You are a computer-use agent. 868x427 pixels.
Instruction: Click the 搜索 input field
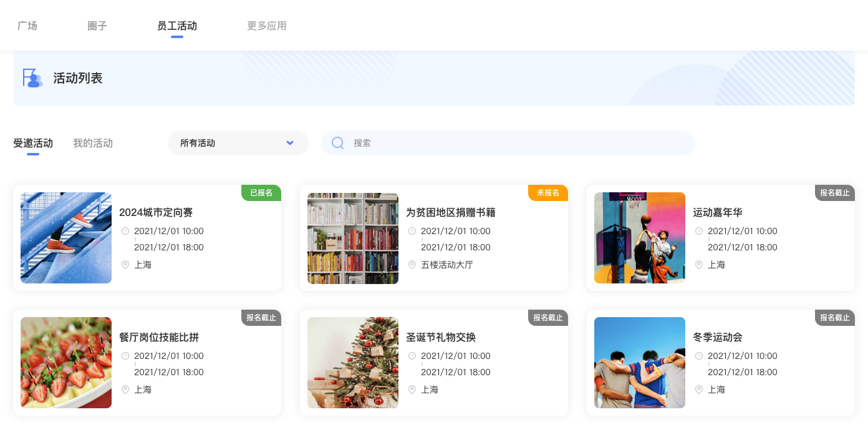pyautogui.click(x=499, y=143)
